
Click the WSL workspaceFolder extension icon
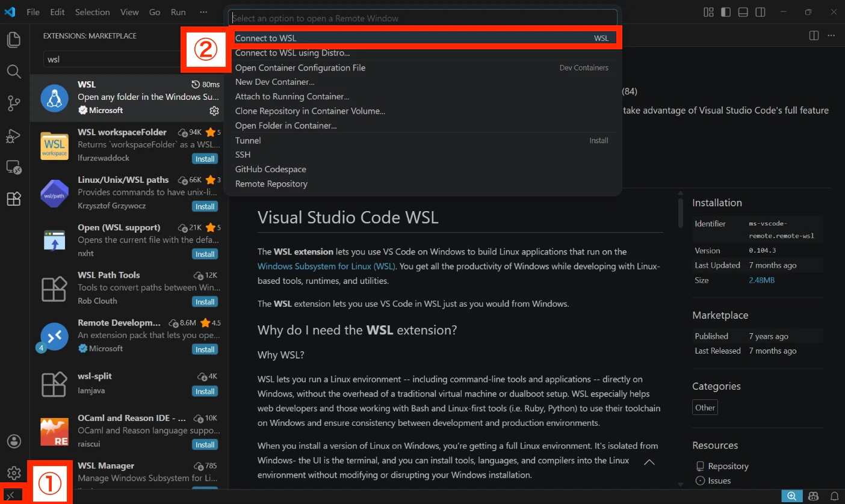pos(54,146)
